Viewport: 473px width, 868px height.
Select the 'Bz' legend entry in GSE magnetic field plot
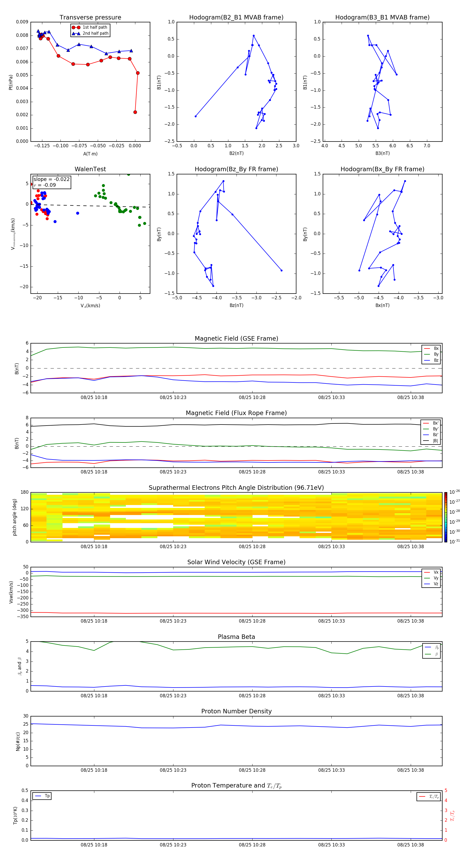coord(431,360)
